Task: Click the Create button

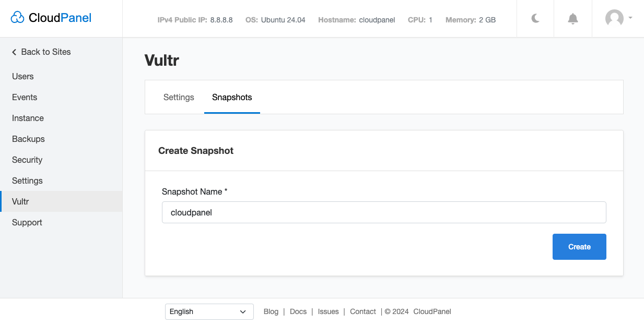Action: 579,246
